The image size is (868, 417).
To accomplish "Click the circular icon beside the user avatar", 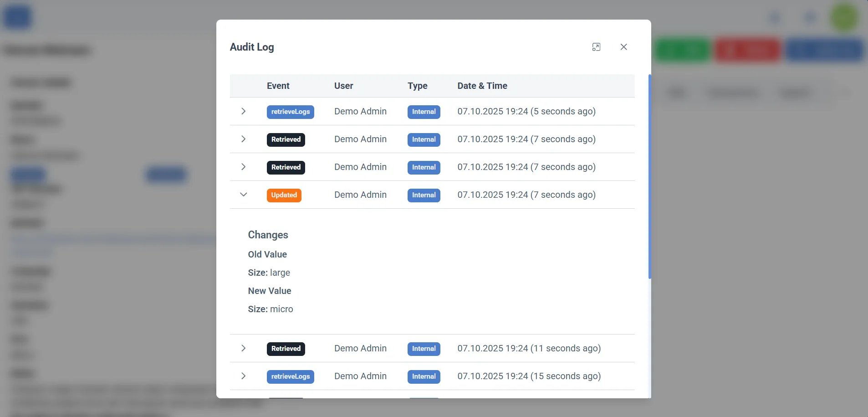I will tap(810, 17).
